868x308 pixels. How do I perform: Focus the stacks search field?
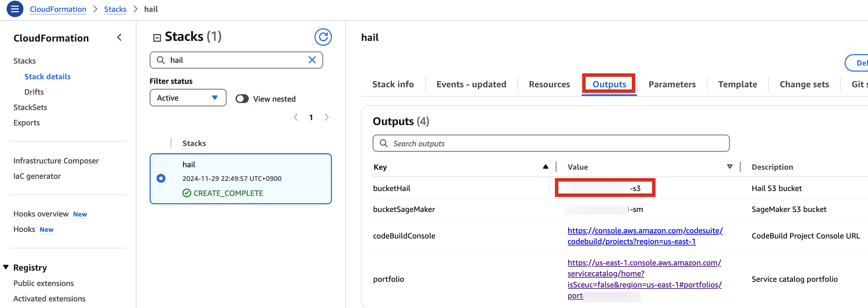[236, 60]
